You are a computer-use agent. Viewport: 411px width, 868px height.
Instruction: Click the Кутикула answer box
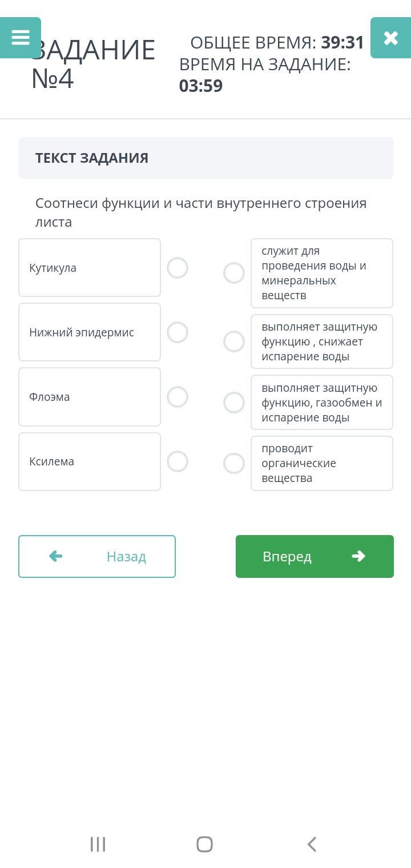pos(90,268)
